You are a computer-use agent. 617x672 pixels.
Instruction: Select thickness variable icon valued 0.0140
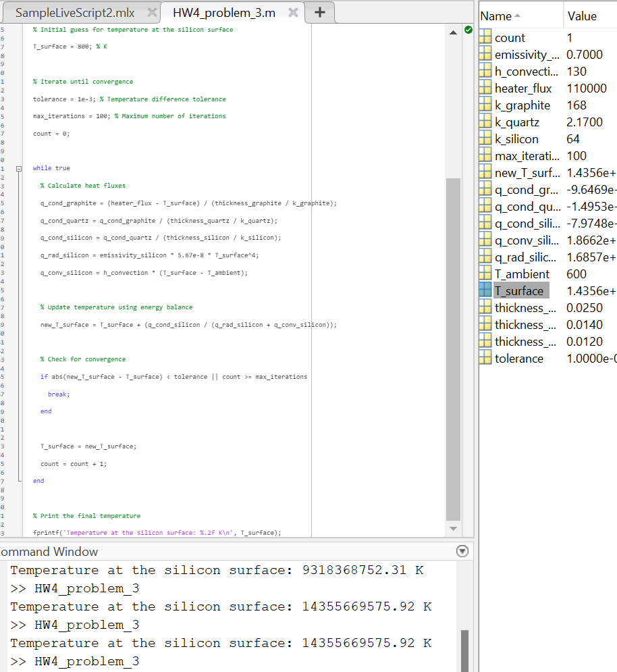485,324
